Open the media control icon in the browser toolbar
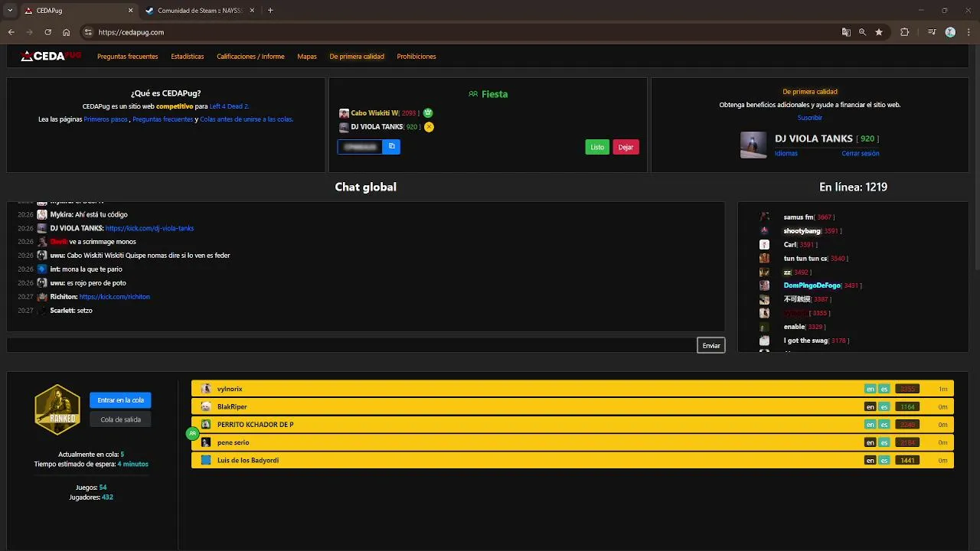The width and height of the screenshot is (980, 551). tap(932, 32)
